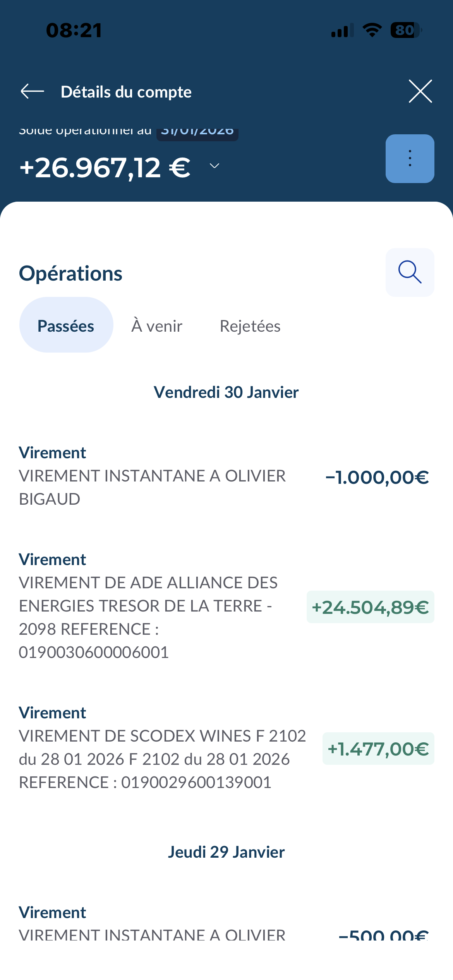Image resolution: width=453 pixels, height=980 pixels.
Task: Tap the +1.477,00€ amount badge
Action: 378,749
